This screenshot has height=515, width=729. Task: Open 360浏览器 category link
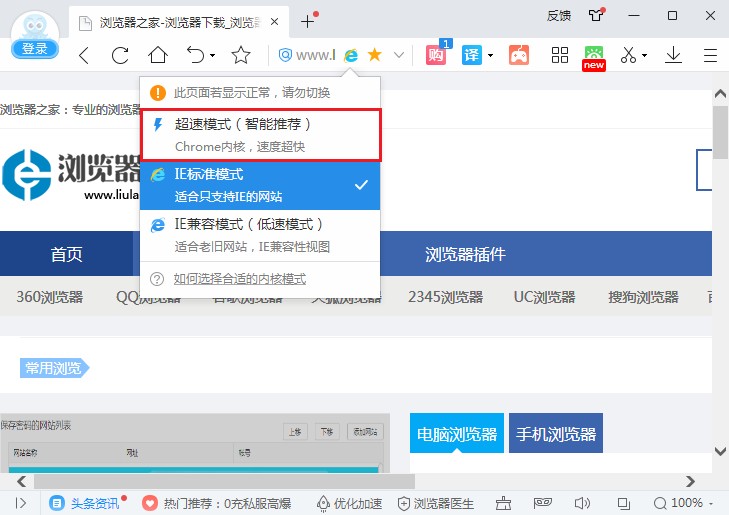click(x=50, y=297)
